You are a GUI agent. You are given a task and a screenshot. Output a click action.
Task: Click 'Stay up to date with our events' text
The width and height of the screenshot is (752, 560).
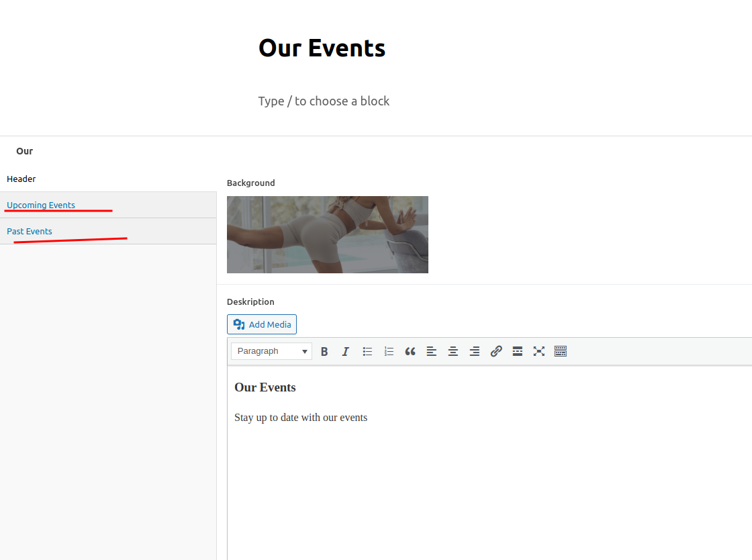(x=301, y=418)
